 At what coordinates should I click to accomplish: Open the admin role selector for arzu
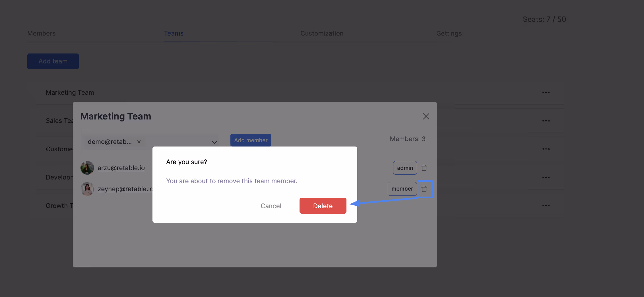[x=405, y=168]
